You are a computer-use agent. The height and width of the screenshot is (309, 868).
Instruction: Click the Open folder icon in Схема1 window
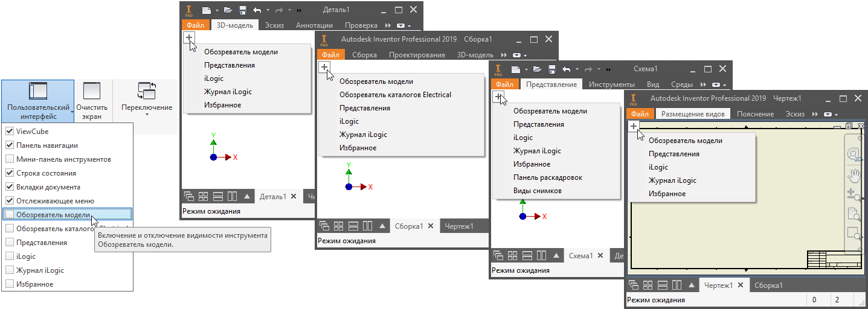[x=537, y=69]
